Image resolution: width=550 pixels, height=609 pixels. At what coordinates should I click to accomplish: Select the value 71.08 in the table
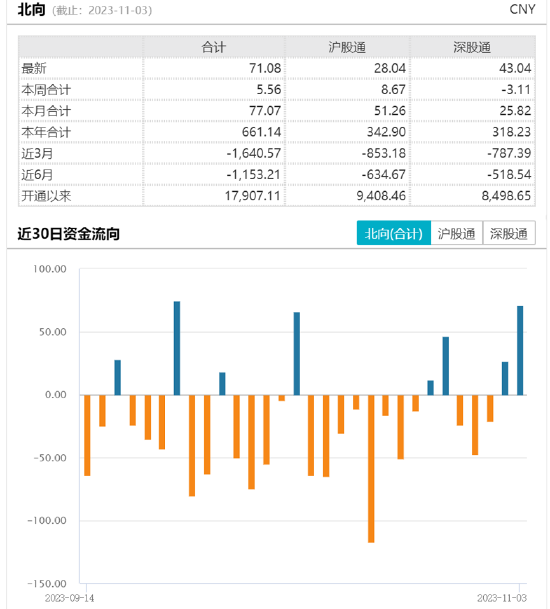265,68
